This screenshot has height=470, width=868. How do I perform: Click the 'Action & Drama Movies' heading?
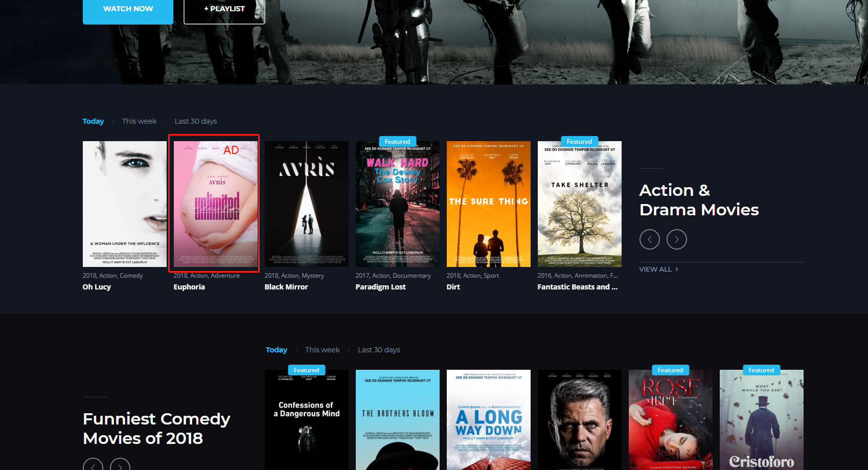(699, 200)
